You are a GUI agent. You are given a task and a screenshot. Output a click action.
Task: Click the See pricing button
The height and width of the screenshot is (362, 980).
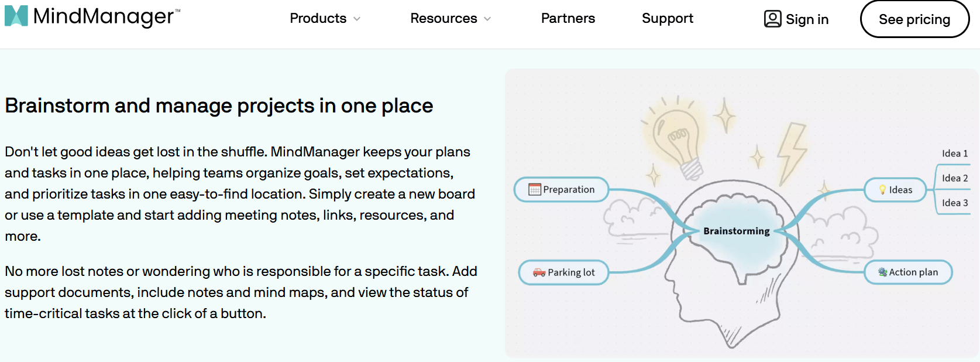(914, 19)
